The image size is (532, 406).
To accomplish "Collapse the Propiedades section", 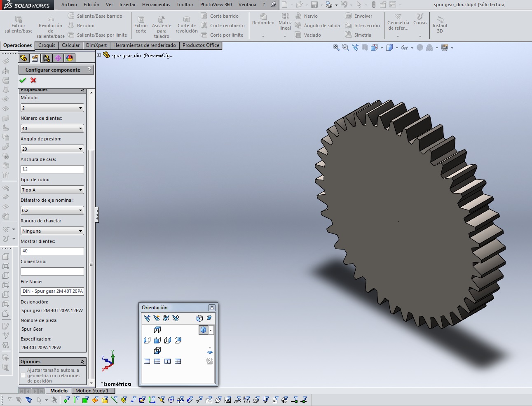I will click(x=82, y=90).
